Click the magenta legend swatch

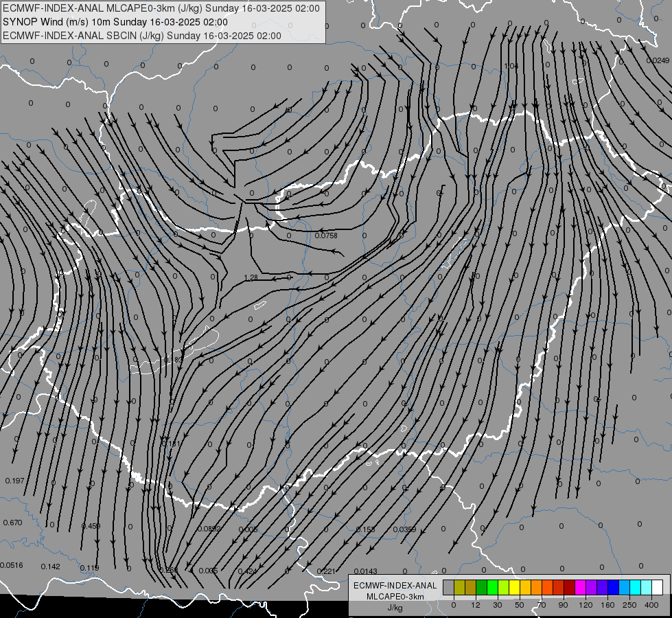click(581, 587)
